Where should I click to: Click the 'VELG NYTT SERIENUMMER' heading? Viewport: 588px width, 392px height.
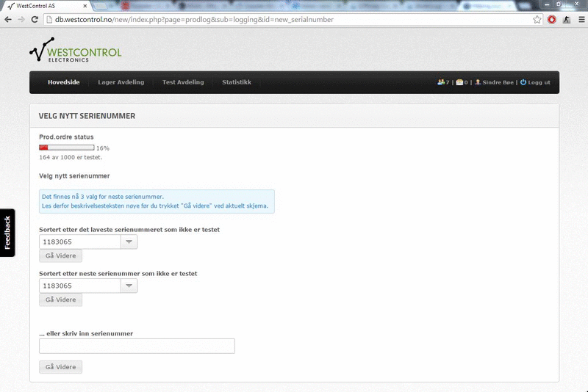click(87, 116)
